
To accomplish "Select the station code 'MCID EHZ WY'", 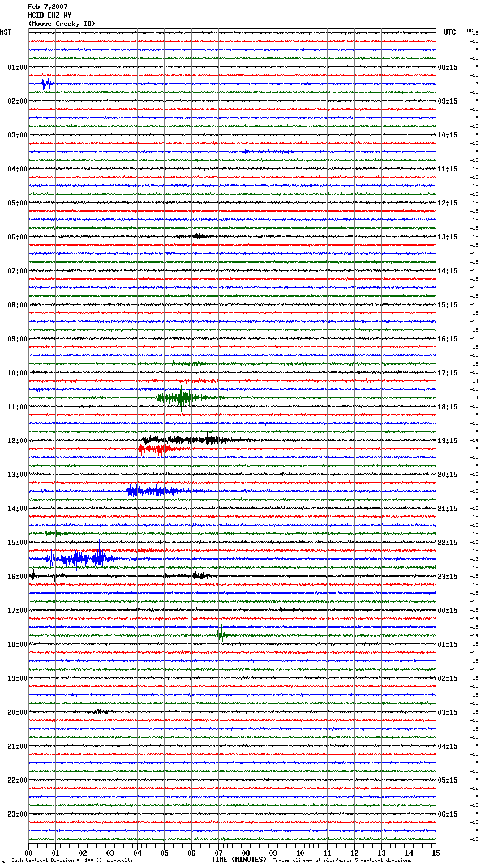I will coord(50,15).
